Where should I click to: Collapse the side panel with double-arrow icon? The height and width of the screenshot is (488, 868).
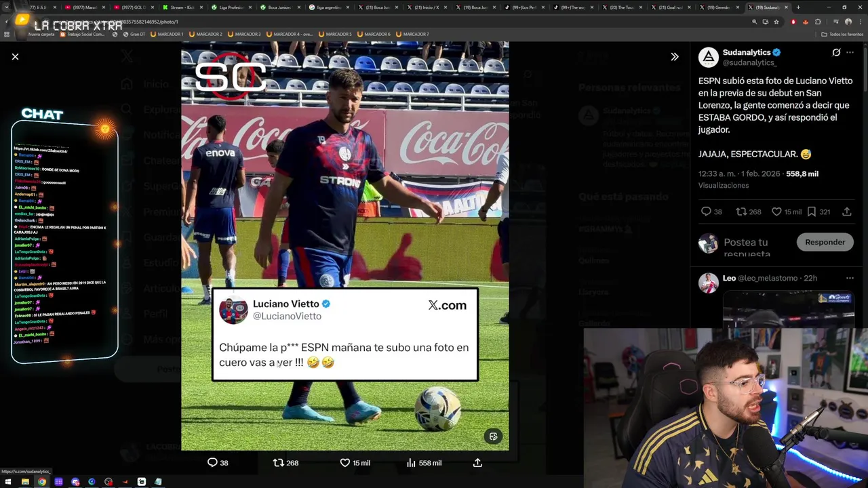[x=674, y=57]
